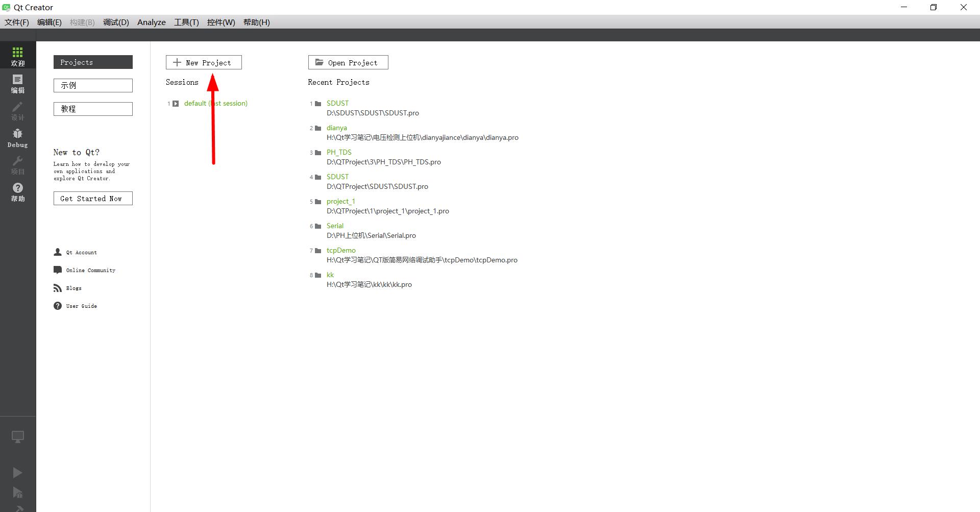Open the 控件(W) menu
980x512 pixels.
pyautogui.click(x=221, y=22)
